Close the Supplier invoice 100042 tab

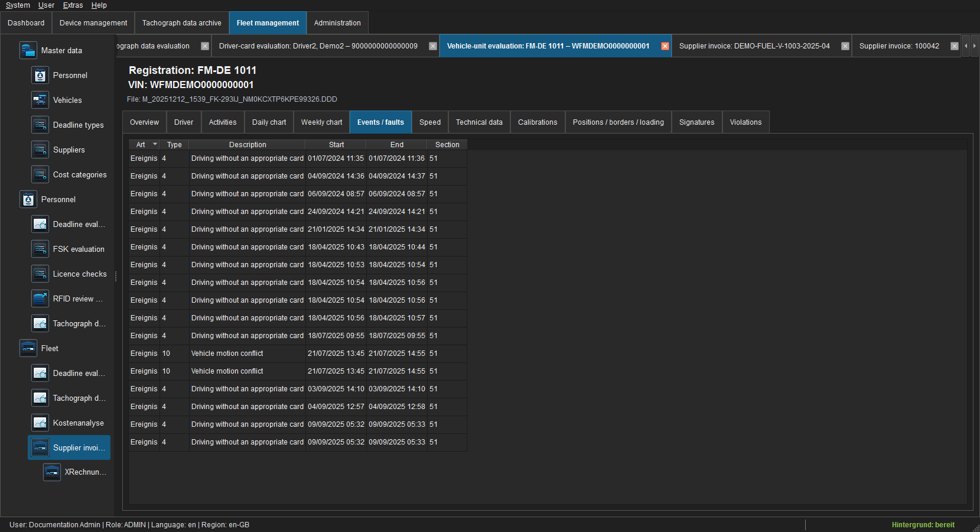(x=955, y=46)
